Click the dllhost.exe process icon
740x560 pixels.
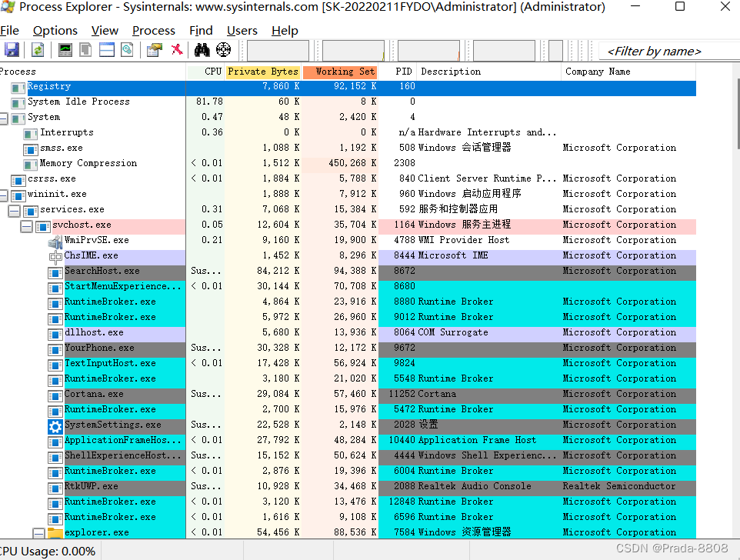(55, 335)
